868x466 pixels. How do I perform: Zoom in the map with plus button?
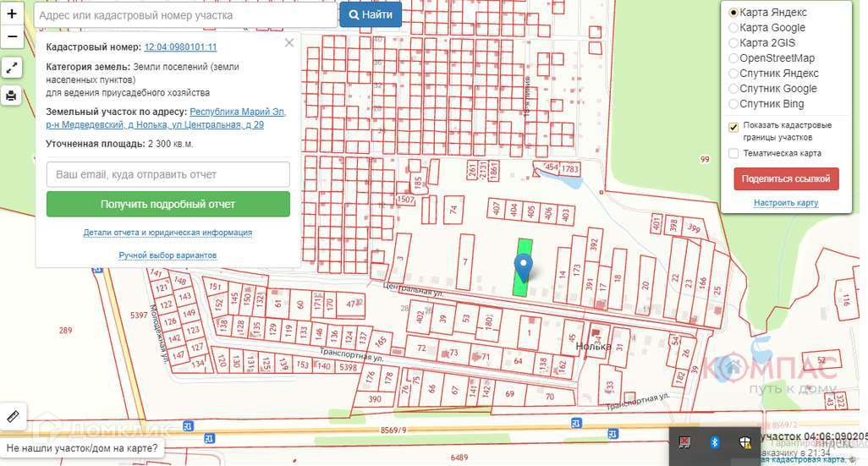12,14
